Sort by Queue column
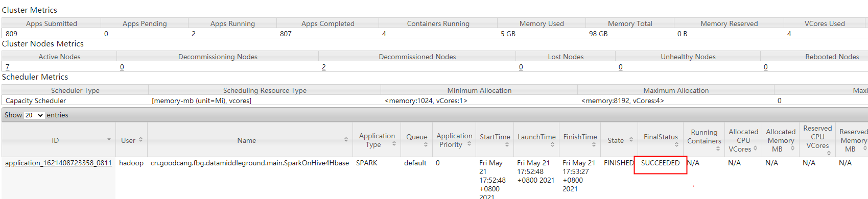The image size is (868, 199). tap(416, 140)
